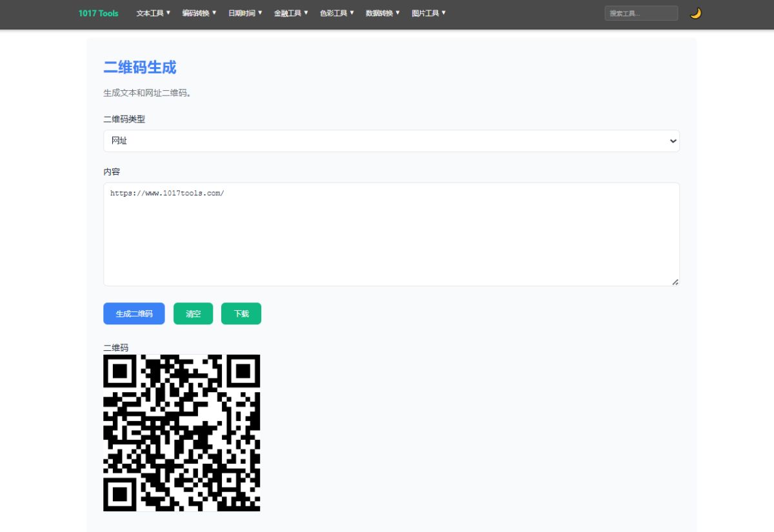
Task: Click the 1017 Tools logo
Action: point(98,13)
